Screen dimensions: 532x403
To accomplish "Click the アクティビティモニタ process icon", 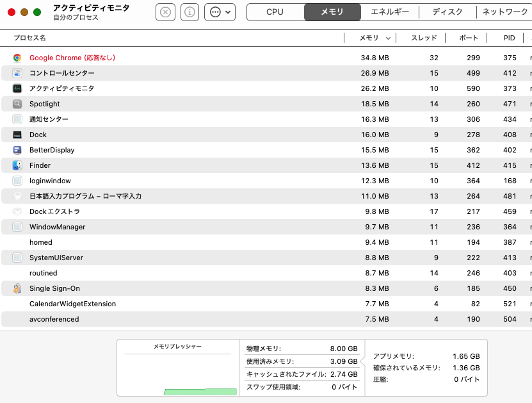I will [17, 88].
